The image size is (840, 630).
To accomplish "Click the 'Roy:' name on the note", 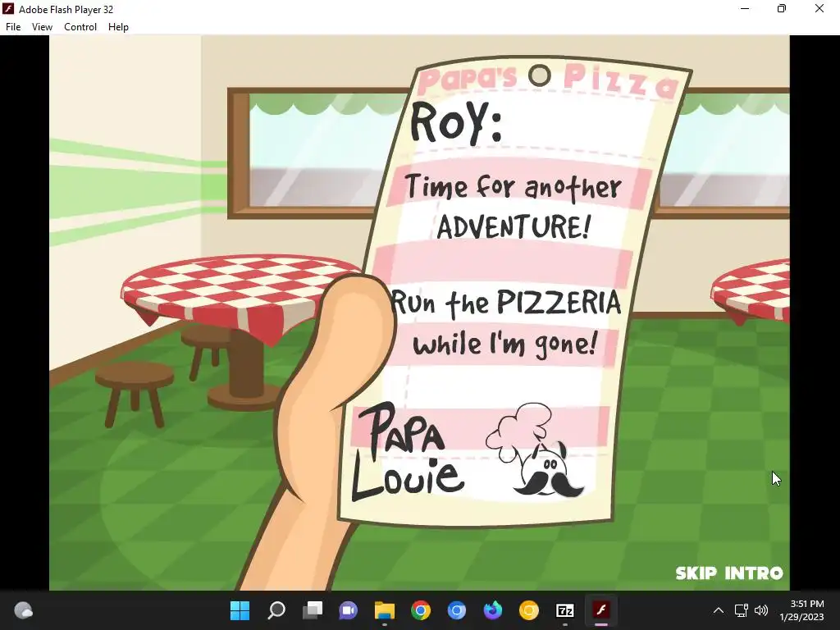I will click(x=456, y=123).
